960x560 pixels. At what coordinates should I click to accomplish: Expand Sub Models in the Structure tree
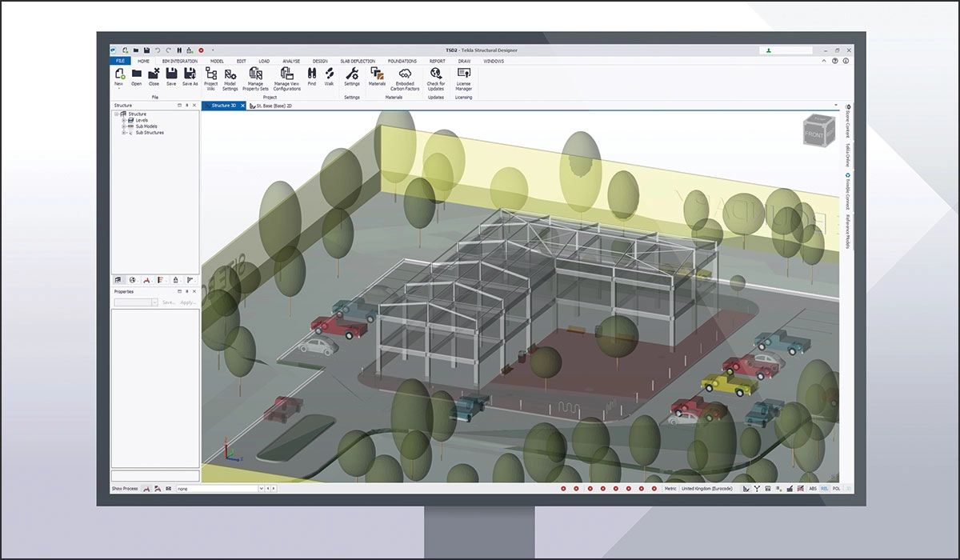point(123,126)
